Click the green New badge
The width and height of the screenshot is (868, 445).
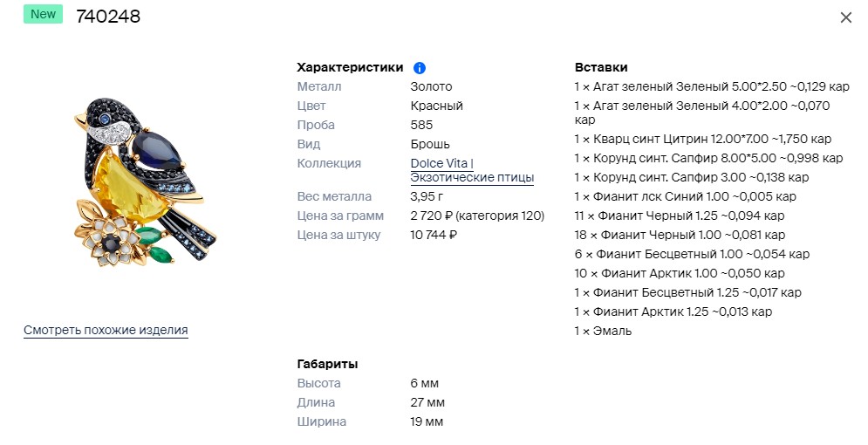(43, 14)
